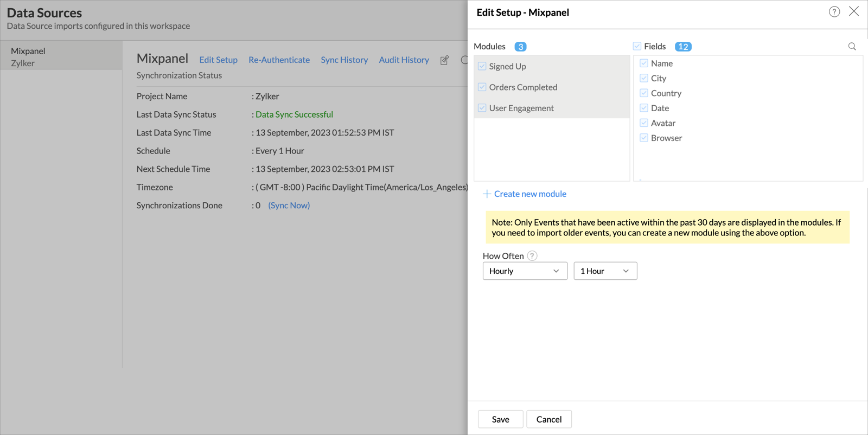Toggle the User Engagement module checkbox
Viewport: 868px width, 435px height.
coord(482,108)
